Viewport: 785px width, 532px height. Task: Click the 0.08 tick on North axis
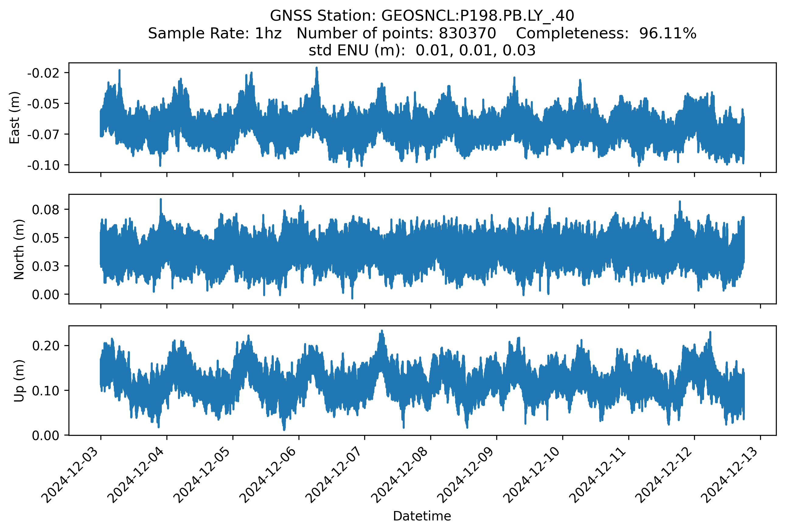pos(46,210)
